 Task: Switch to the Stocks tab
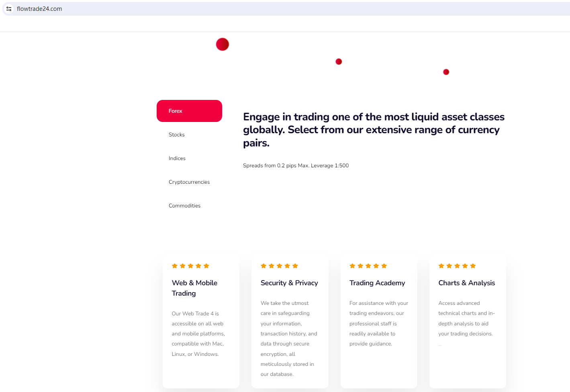click(x=177, y=135)
